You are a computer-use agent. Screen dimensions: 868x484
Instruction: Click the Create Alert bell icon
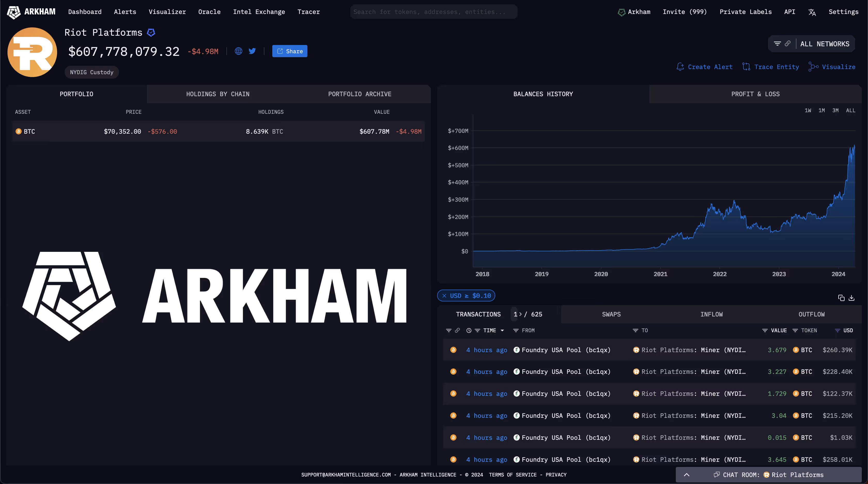[x=680, y=67]
